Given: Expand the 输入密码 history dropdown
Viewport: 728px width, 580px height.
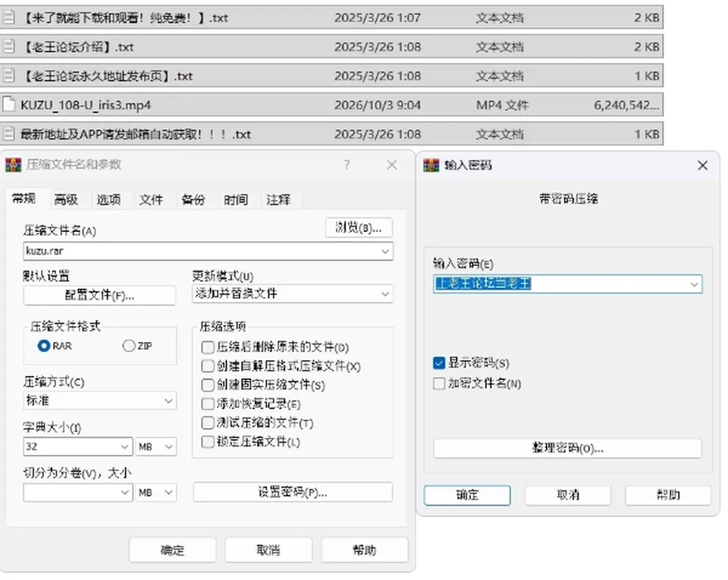Looking at the screenshot, I should pos(694,284).
